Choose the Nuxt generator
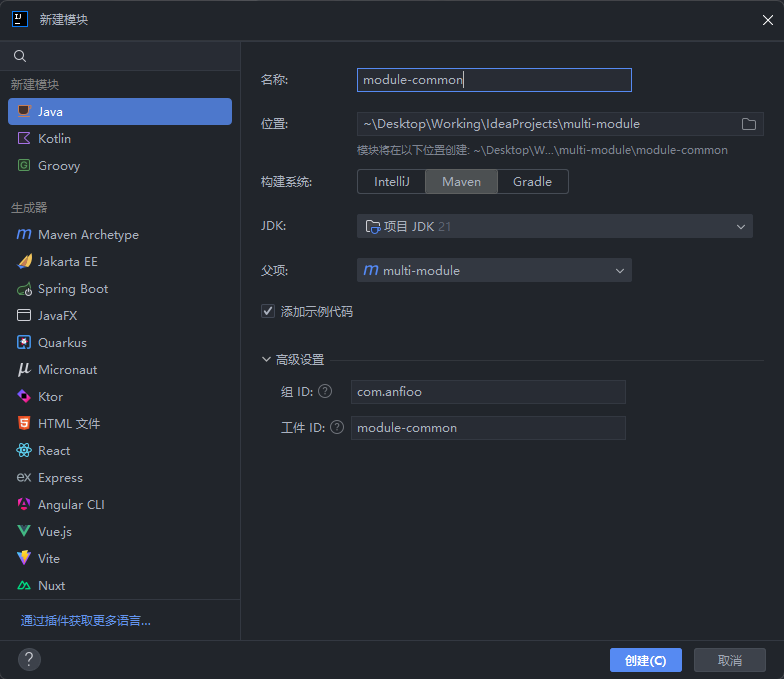The image size is (784, 679). pyautogui.click(x=120, y=586)
